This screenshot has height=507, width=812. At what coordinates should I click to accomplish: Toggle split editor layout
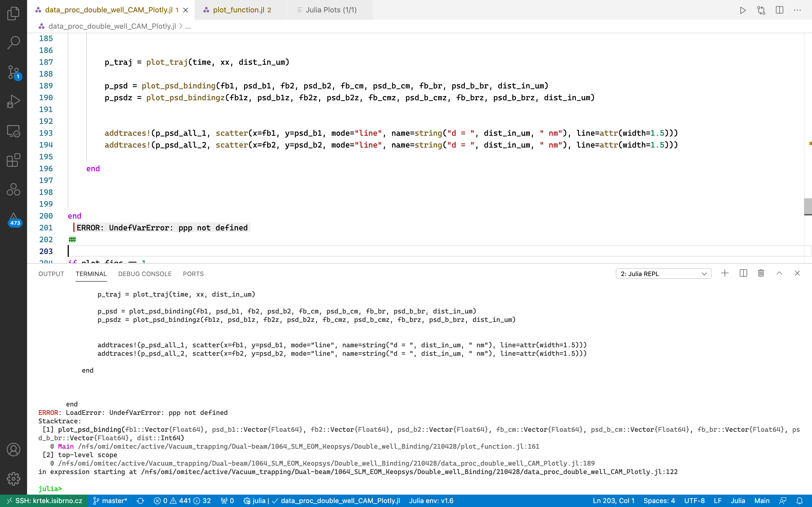point(779,10)
